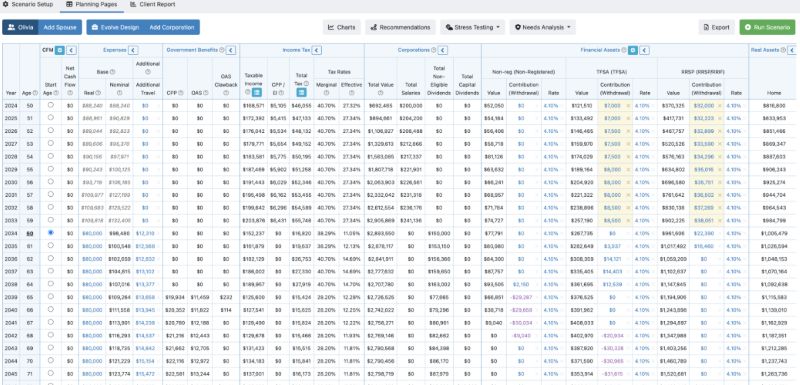Viewport: 800px width, 385px height.
Task: Show help for Start Age column
Action: [x=56, y=93]
